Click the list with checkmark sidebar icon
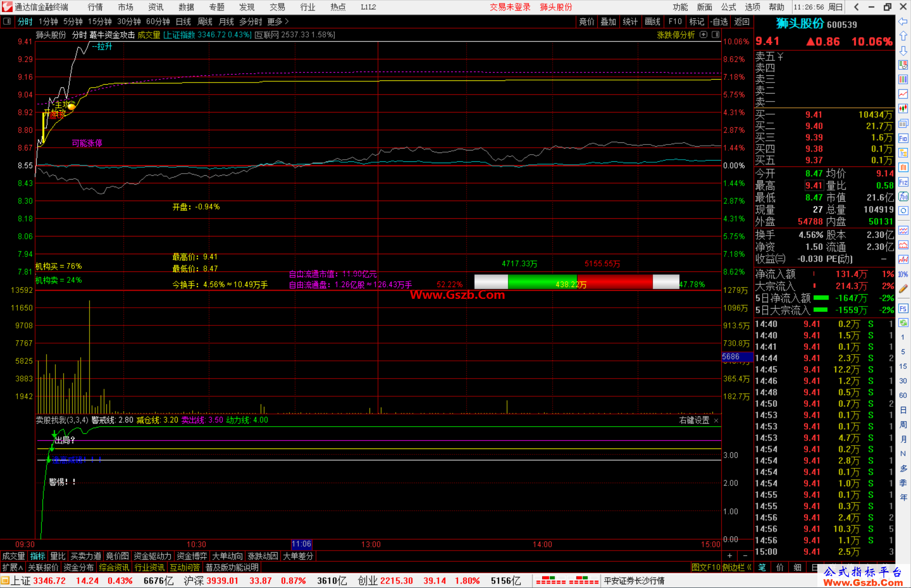Viewport: 911px width, 588px height. tap(903, 65)
